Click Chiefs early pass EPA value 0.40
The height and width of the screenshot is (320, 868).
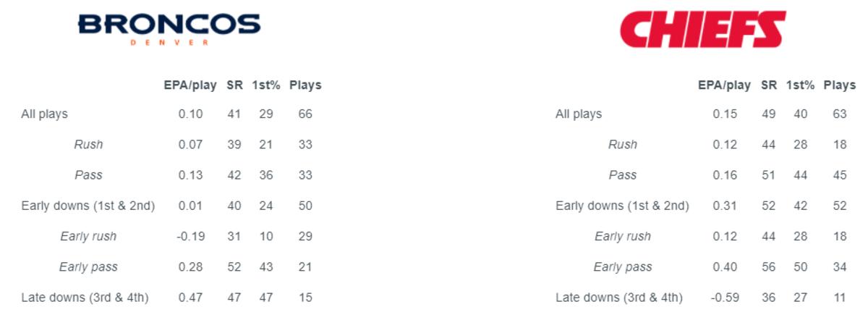pyautogui.click(x=725, y=266)
